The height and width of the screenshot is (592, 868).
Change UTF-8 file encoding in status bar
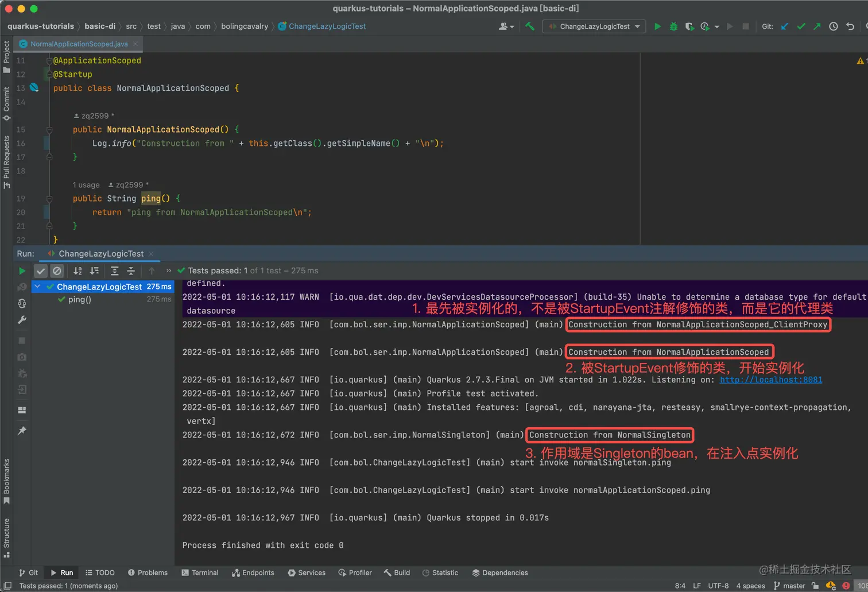click(718, 586)
